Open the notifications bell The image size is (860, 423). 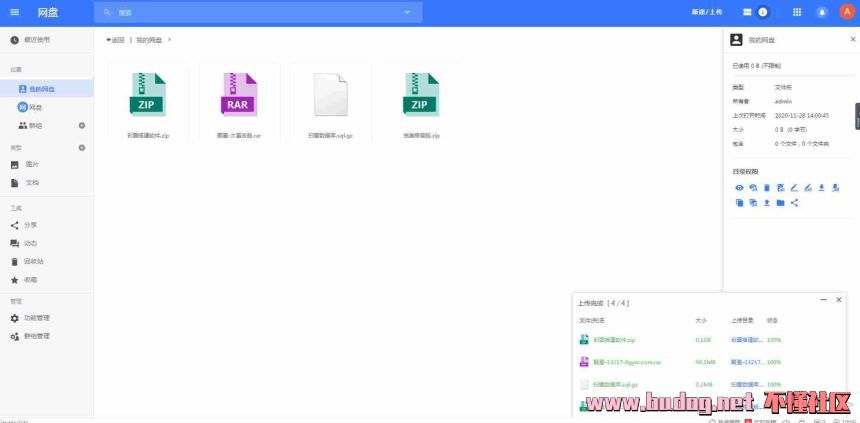pos(822,12)
